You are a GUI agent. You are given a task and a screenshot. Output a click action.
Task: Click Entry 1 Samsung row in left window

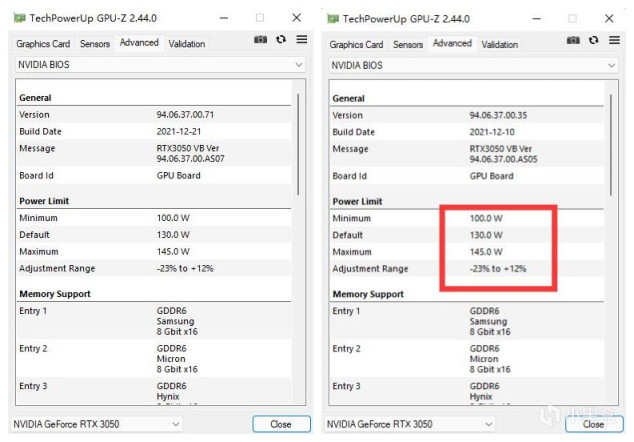tap(154, 321)
